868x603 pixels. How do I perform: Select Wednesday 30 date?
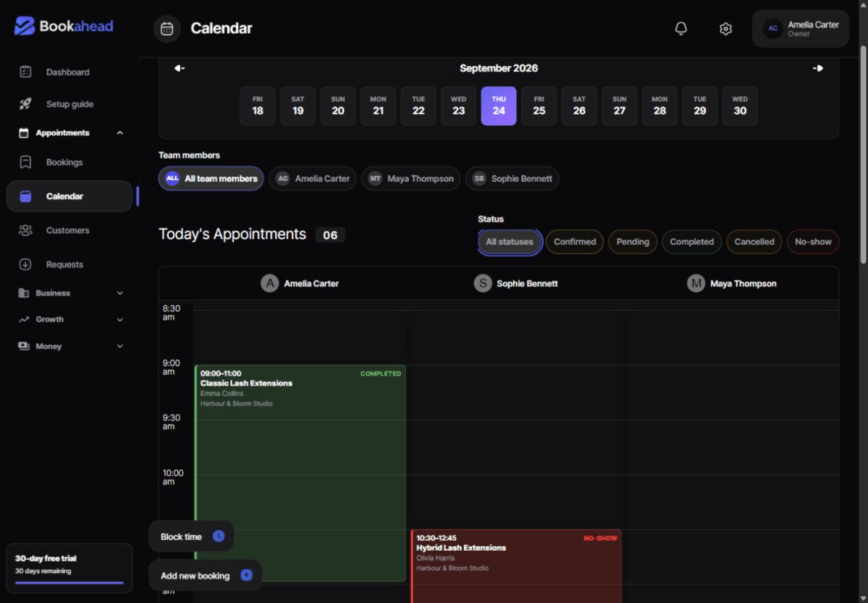click(x=740, y=106)
